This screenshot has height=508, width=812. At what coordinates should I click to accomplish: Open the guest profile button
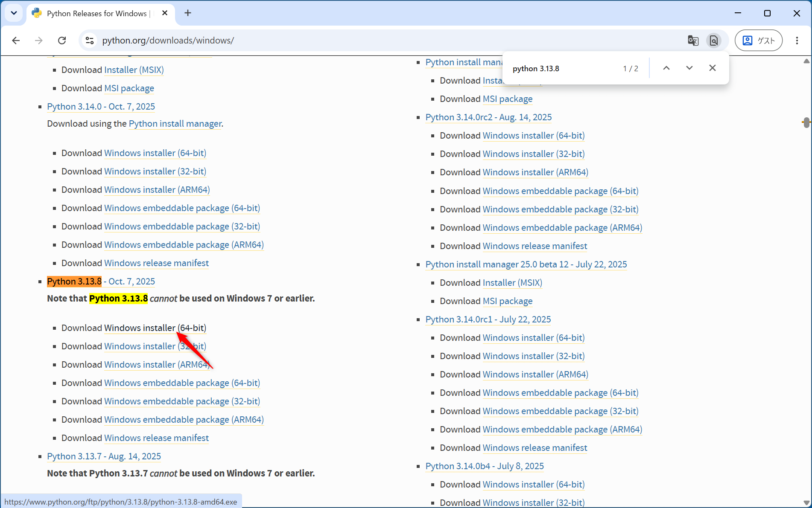pyautogui.click(x=759, y=41)
